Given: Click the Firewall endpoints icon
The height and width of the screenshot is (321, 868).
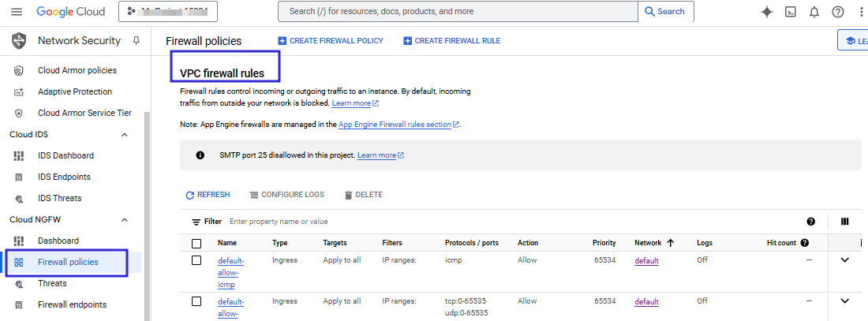Looking at the screenshot, I should point(19,305).
